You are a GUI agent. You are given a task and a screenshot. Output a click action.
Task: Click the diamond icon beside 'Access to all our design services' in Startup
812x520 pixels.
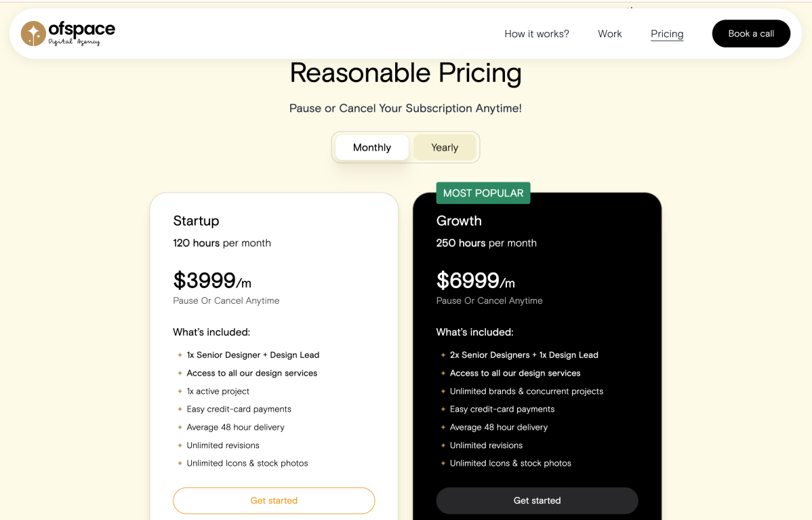click(x=180, y=373)
